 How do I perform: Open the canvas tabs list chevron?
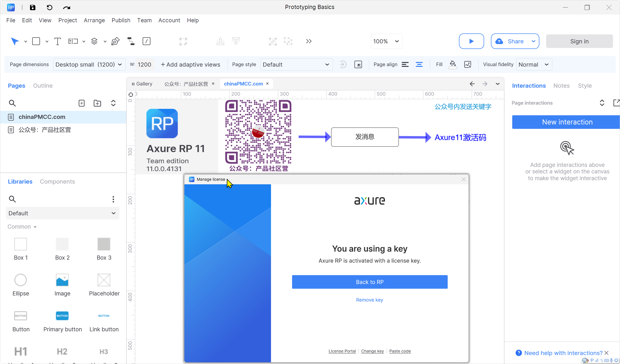pyautogui.click(x=497, y=84)
